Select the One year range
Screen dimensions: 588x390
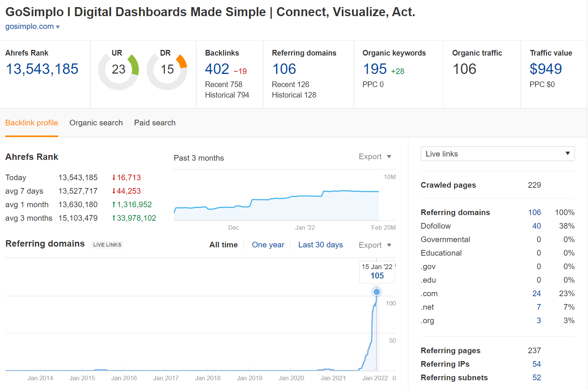[x=268, y=245]
